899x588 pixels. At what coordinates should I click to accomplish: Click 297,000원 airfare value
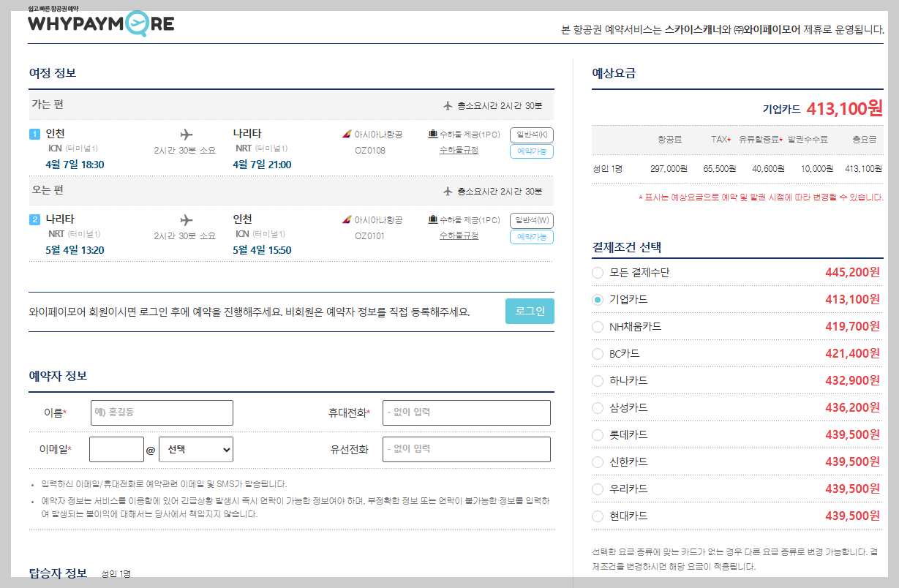pyautogui.click(x=669, y=169)
